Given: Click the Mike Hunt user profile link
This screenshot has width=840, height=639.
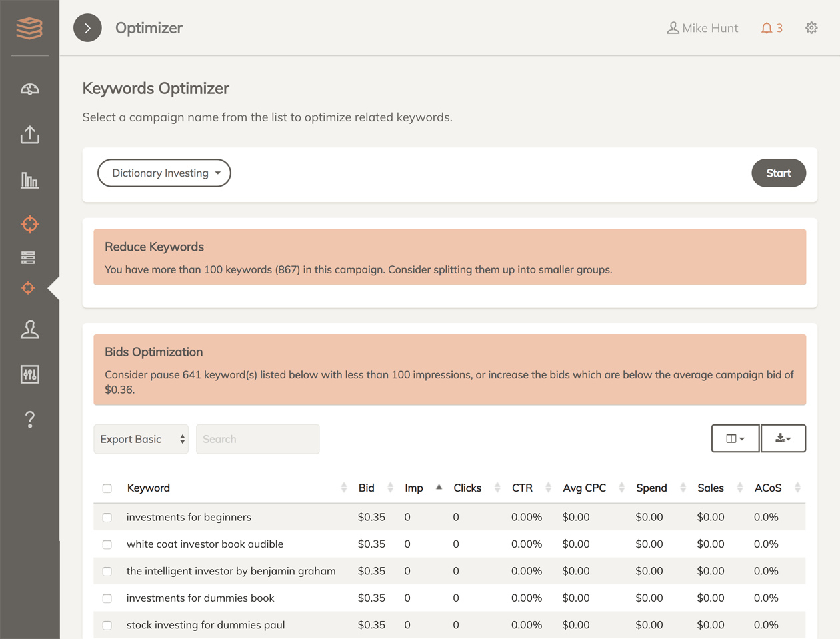Looking at the screenshot, I should coord(703,28).
